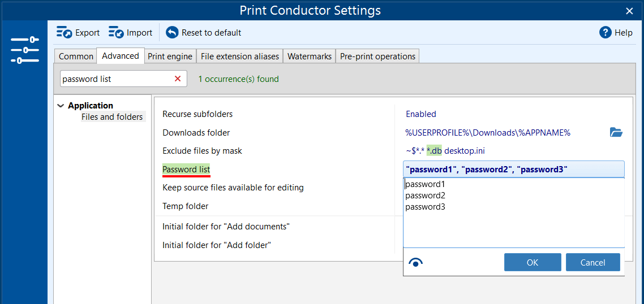644x304 pixels.
Task: Switch to the Common tab
Action: pos(76,57)
